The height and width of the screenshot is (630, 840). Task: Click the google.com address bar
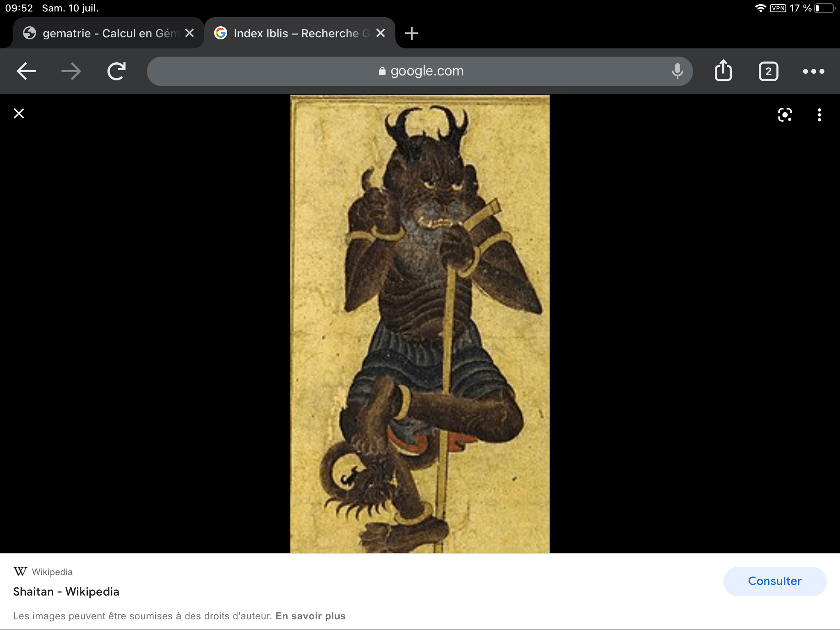click(420, 71)
